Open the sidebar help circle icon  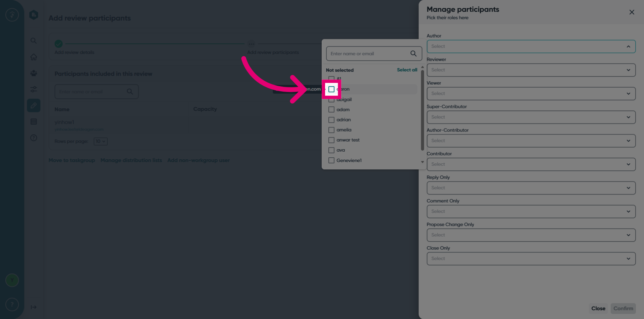34,138
